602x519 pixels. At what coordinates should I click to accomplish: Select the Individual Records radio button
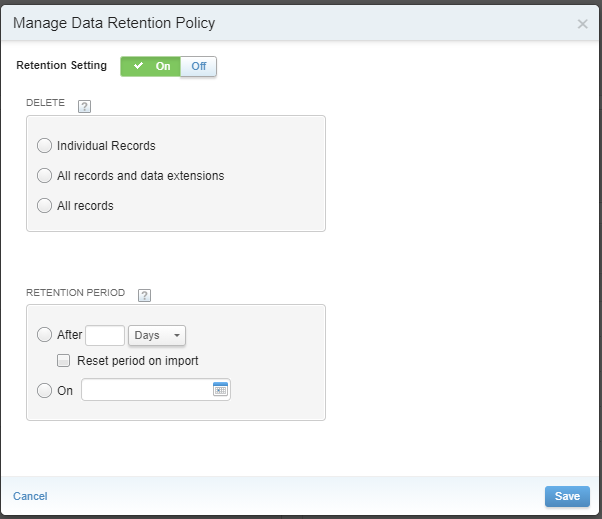coord(44,146)
